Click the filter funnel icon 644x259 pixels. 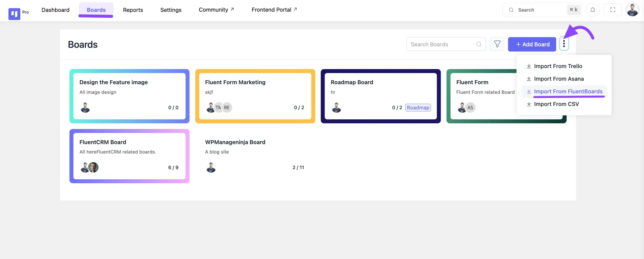[497, 44]
